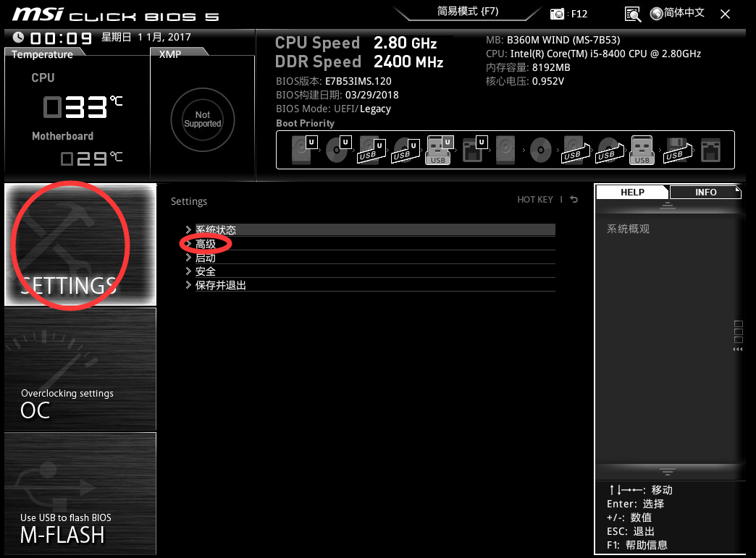
Task: Click the XMP Not Supported dial
Action: (x=203, y=119)
